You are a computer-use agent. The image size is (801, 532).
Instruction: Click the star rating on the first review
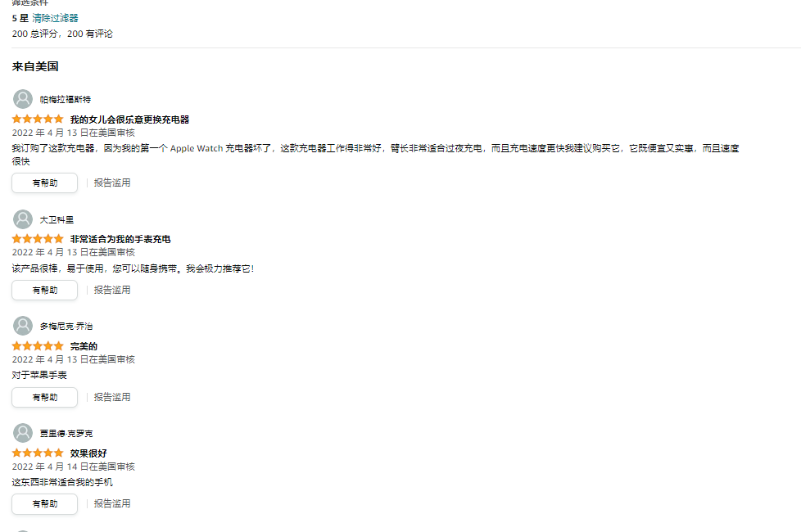pos(38,119)
